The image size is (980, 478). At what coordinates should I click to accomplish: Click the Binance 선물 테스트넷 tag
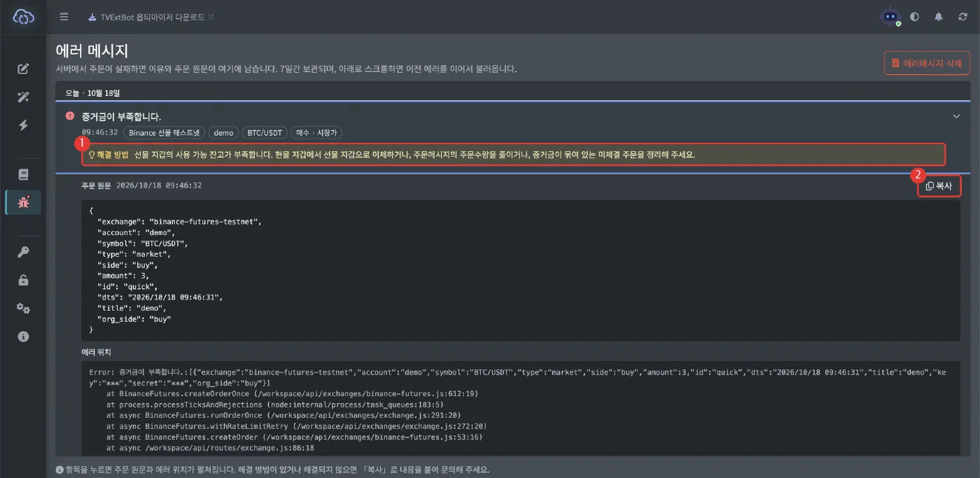164,133
